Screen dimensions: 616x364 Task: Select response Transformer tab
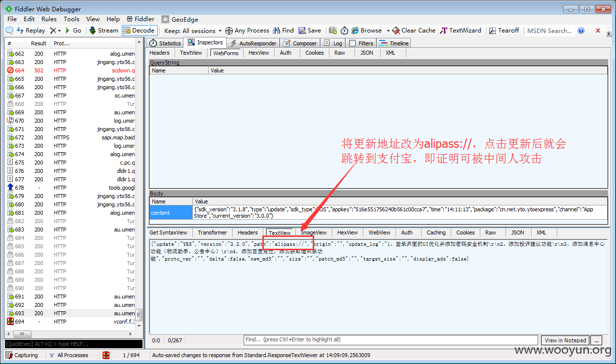[212, 232]
